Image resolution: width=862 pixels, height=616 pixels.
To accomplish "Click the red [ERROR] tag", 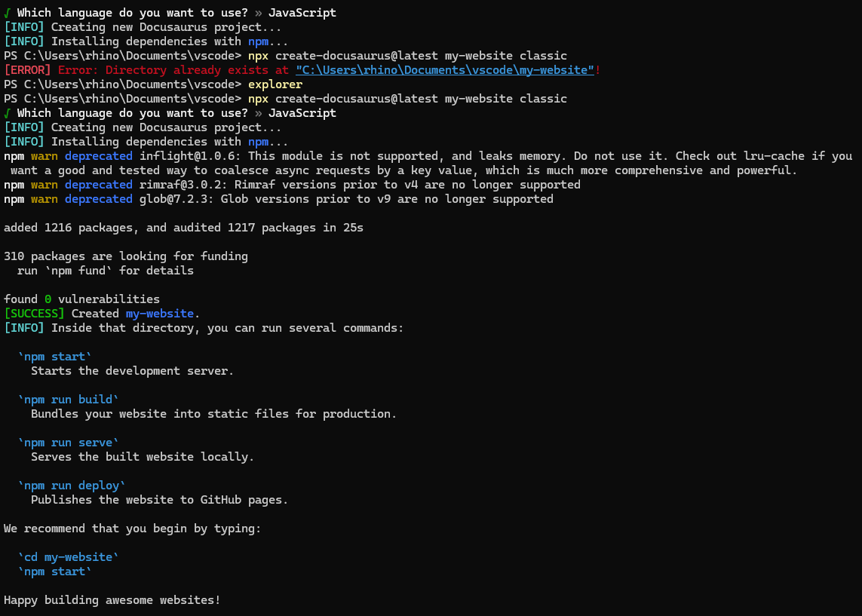I will pos(28,70).
